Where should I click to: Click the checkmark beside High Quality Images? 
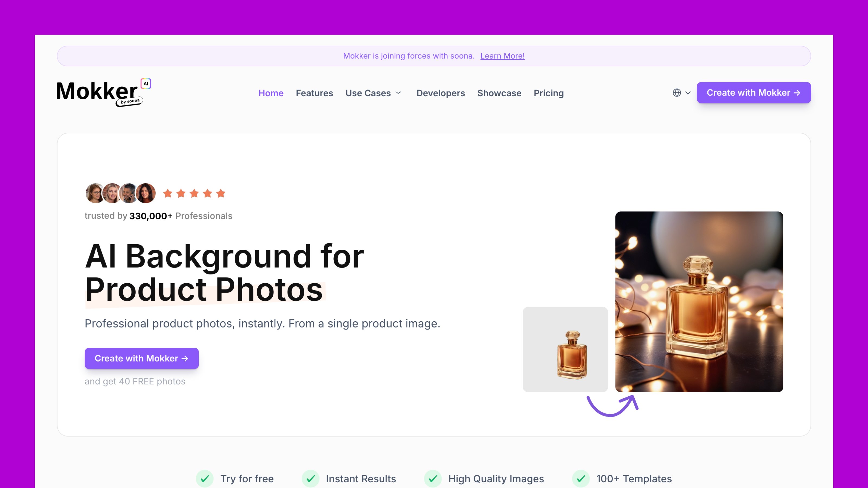click(433, 479)
